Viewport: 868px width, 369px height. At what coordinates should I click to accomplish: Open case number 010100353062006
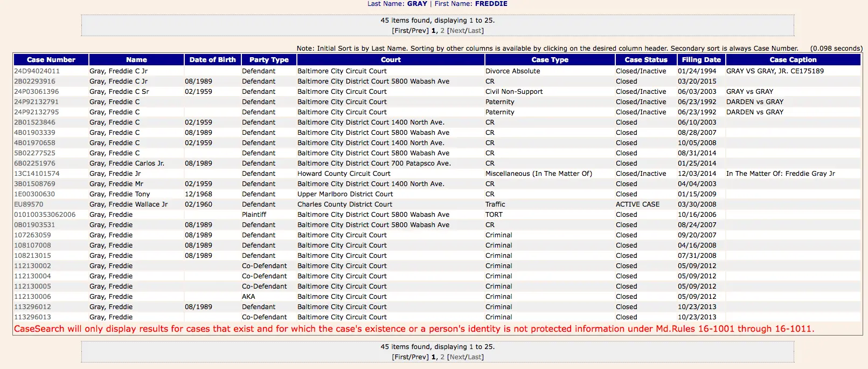(x=45, y=215)
